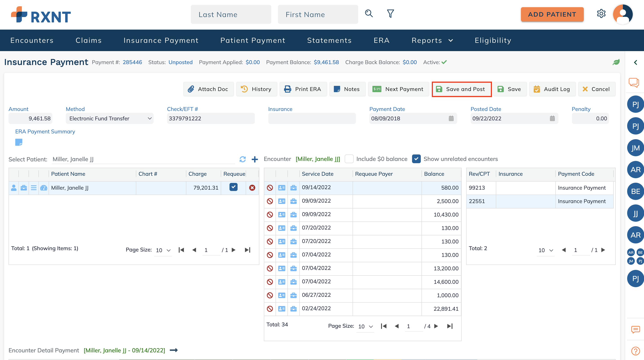This screenshot has height=360, width=644.
Task: Open patient demographics icon on Miller, Janelle row
Action: click(x=14, y=188)
